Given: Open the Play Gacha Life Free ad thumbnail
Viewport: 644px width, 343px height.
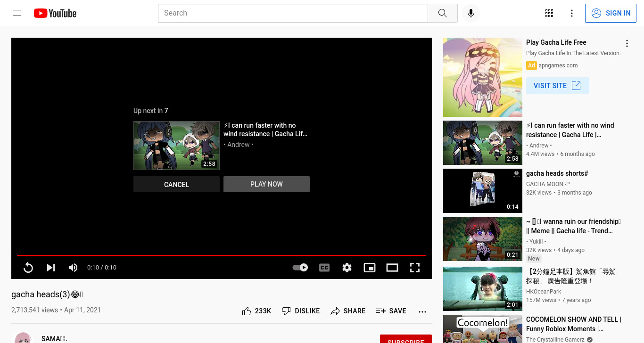Looking at the screenshot, I should point(483,77).
